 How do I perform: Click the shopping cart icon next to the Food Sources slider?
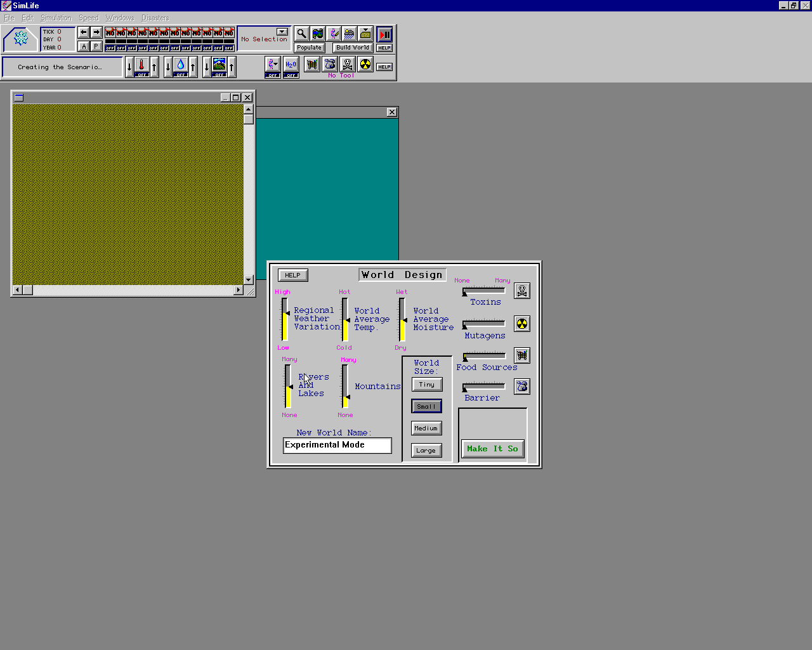tap(522, 355)
